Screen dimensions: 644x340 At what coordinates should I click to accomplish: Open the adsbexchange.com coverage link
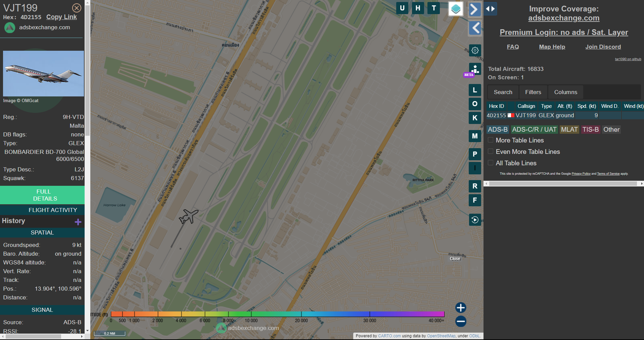coord(564,18)
